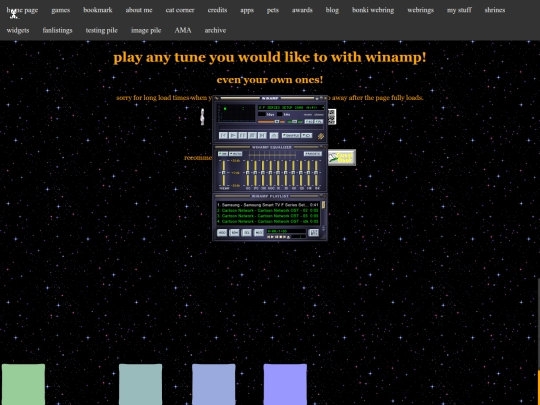Viewport: 540px width, 405px height.
Task: Toggle equalizer ON button
Action: (x=223, y=154)
